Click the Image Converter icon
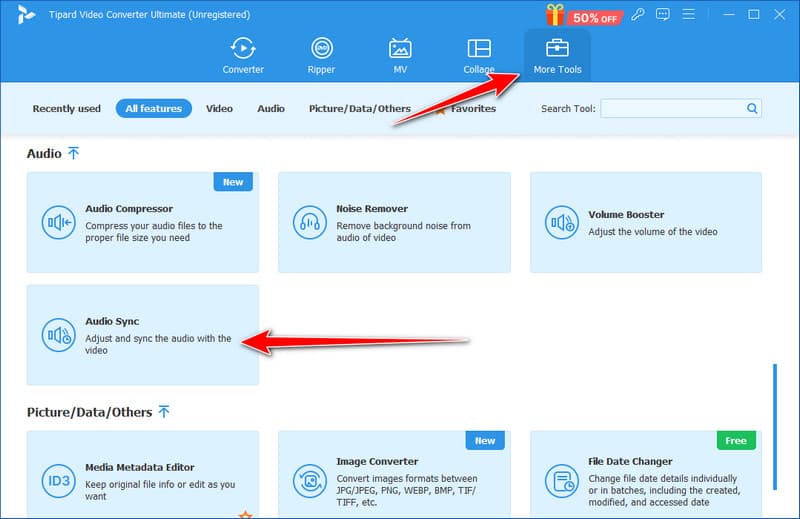Viewport: 800px width, 519px height. (310, 481)
